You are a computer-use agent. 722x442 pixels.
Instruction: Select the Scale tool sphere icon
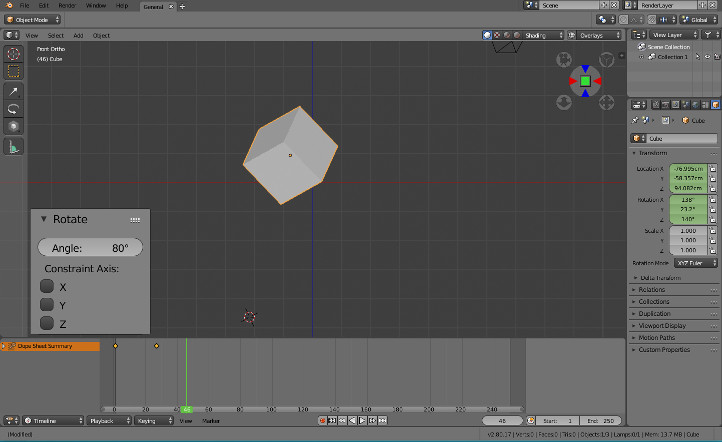13,127
